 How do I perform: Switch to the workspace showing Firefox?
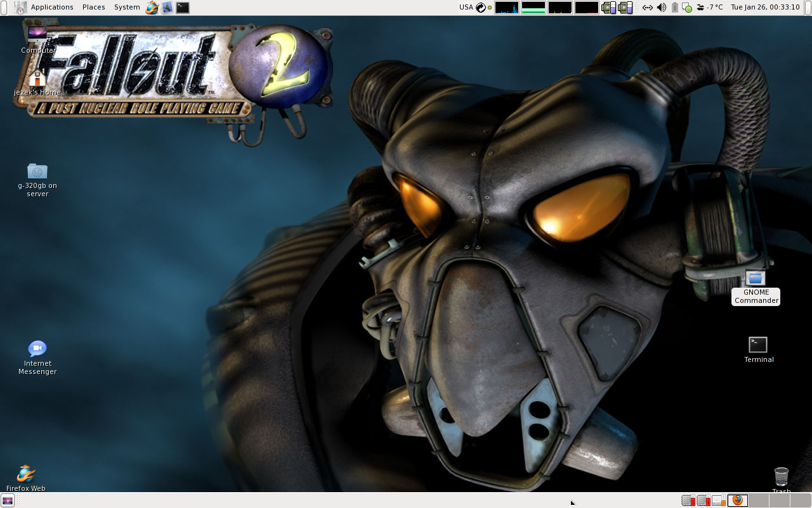click(738, 500)
